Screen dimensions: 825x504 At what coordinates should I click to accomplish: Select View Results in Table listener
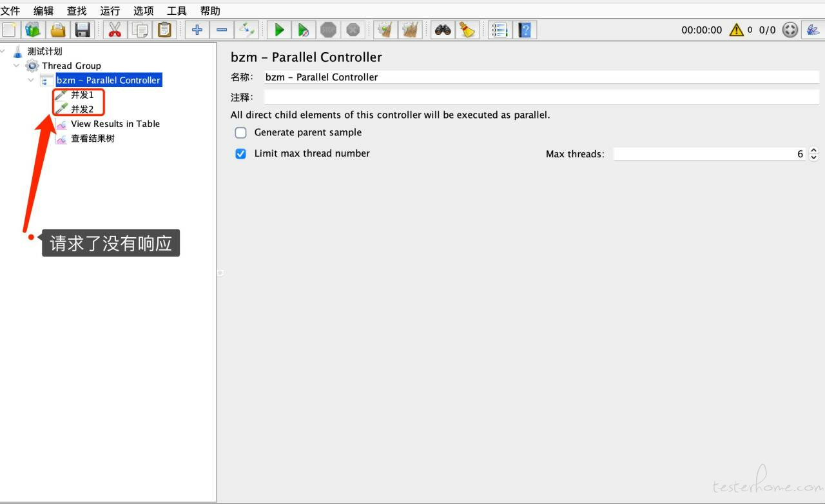click(115, 124)
